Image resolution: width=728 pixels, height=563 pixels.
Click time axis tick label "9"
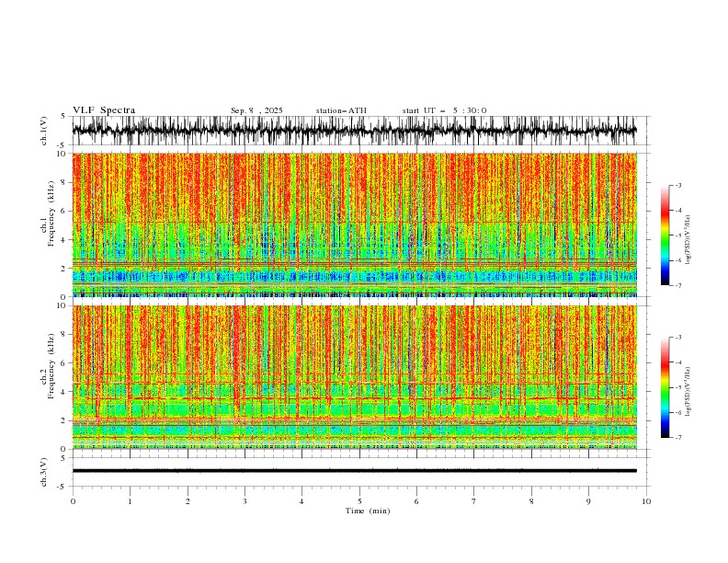tap(588, 501)
